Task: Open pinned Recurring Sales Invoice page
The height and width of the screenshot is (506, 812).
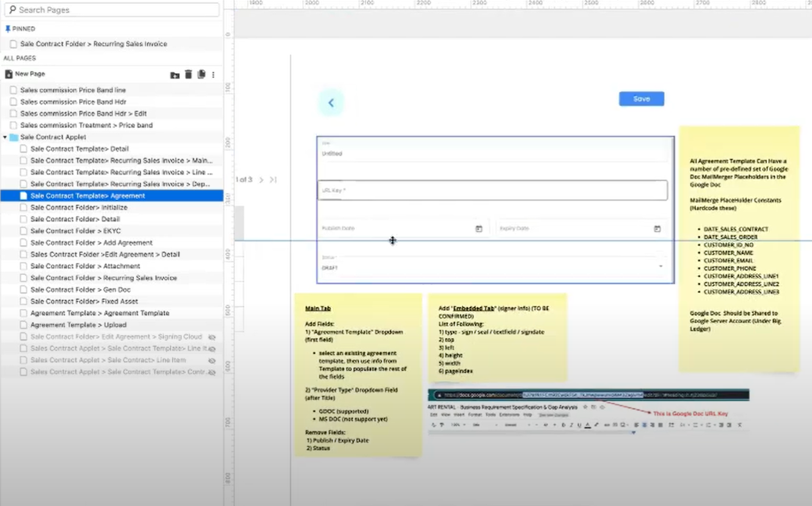Action: point(93,44)
